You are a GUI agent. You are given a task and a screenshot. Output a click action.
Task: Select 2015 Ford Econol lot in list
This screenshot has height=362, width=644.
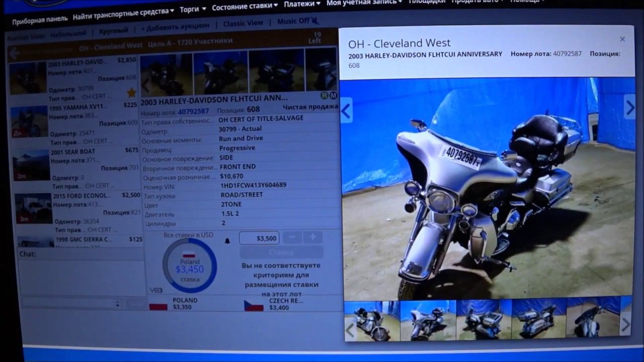[77, 212]
